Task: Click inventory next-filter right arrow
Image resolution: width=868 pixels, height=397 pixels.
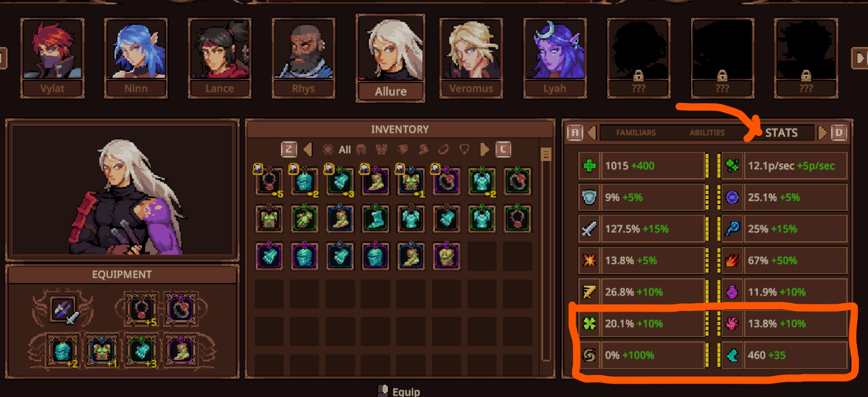Action: (485, 149)
